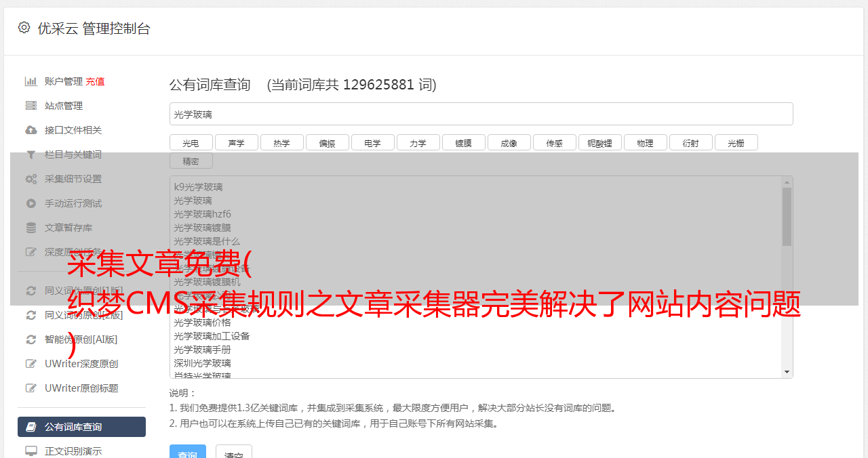The height and width of the screenshot is (458, 868).
Task: Select the 电学 tag button
Action: point(372,142)
